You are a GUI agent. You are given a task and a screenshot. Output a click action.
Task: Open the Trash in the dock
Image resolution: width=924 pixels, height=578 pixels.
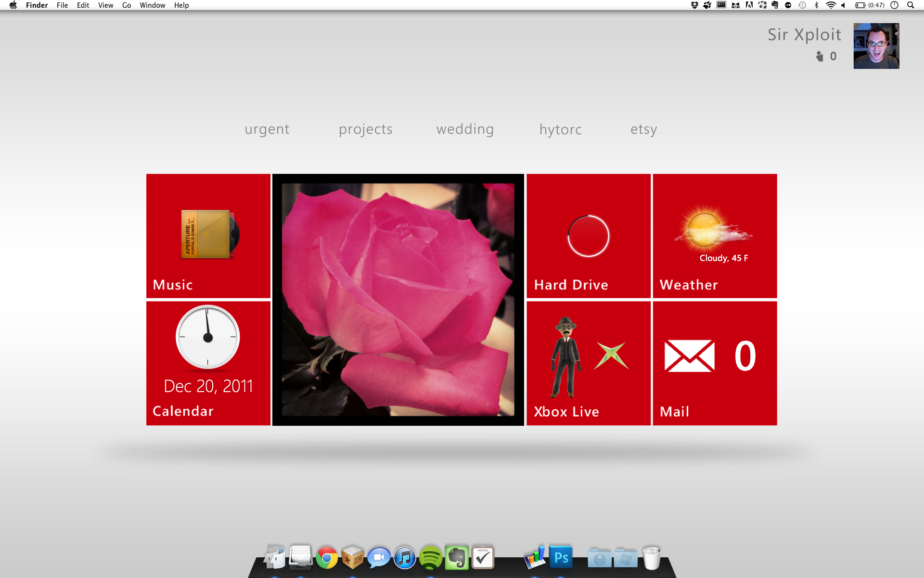(x=652, y=558)
